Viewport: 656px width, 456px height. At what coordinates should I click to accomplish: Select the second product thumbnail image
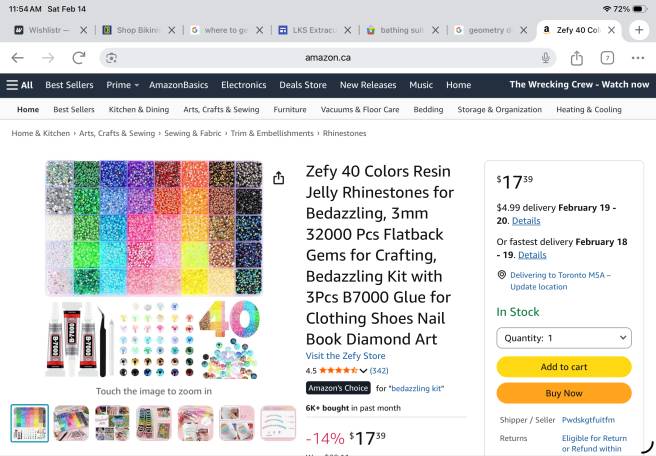[x=71, y=423]
